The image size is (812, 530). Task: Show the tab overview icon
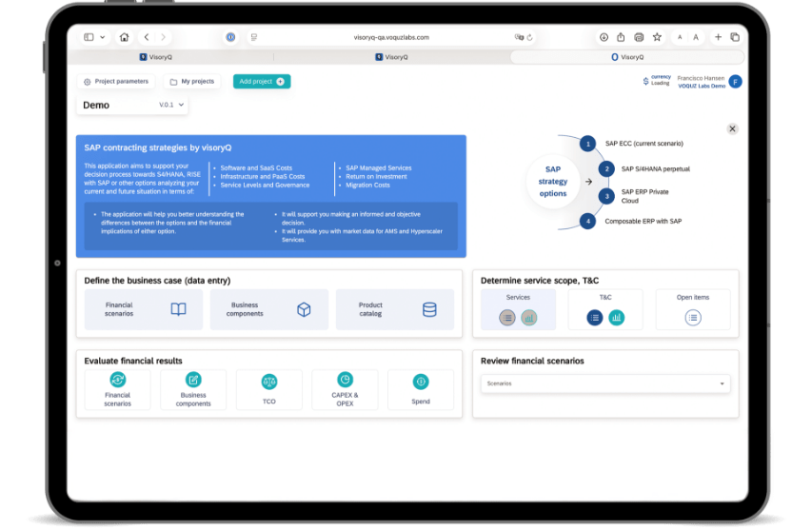point(735,37)
